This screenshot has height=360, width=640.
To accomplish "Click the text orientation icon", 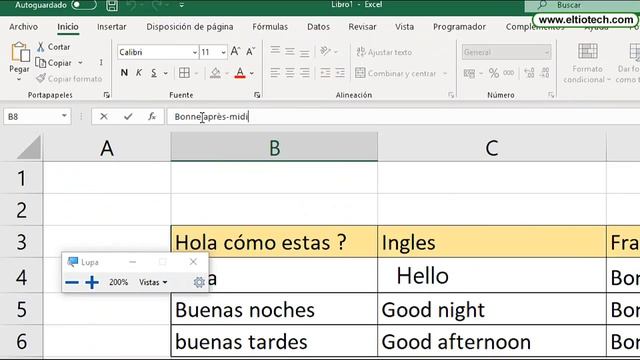I will [x=325, y=51].
